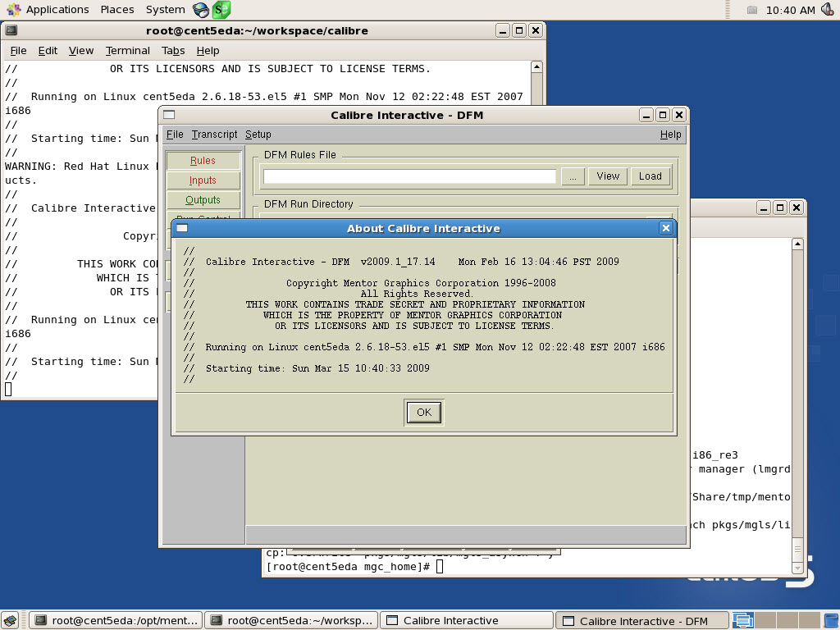
Task: Maximize the background terminal window at right
Action: pos(780,208)
